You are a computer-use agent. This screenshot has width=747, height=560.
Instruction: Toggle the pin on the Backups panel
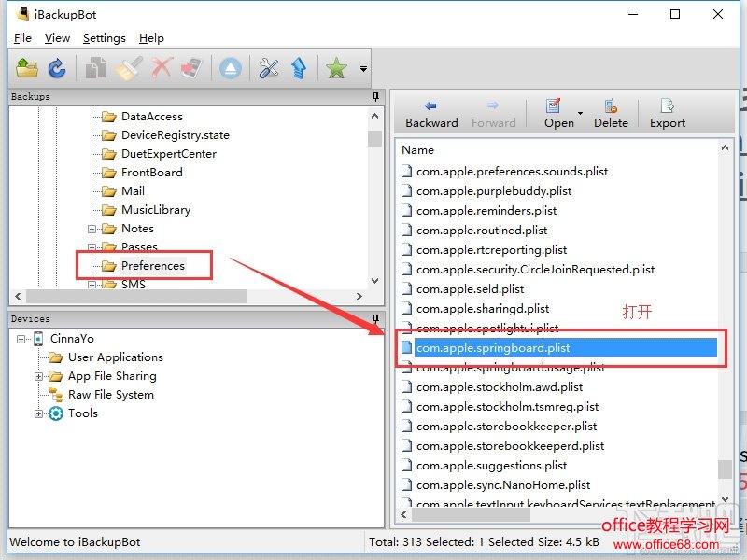(375, 96)
